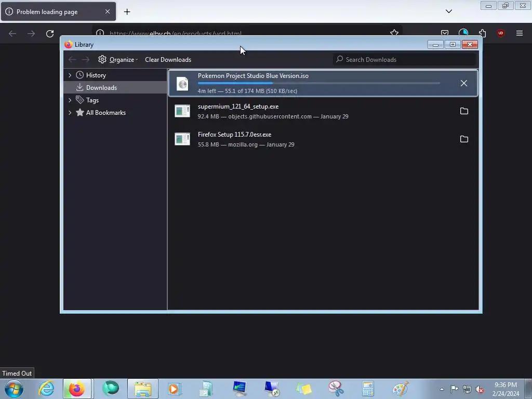Open Snipping Tool from taskbar
The image size is (532, 399).
[336, 389]
